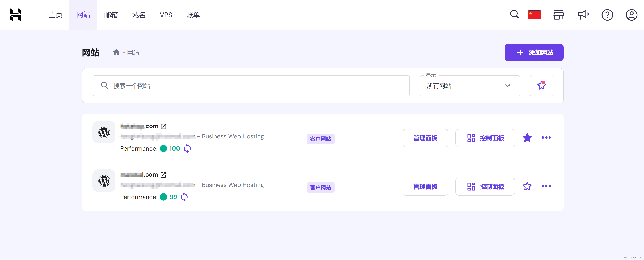The height and width of the screenshot is (260, 644).
Task: Click the 添加网站 button
Action: pos(534,52)
